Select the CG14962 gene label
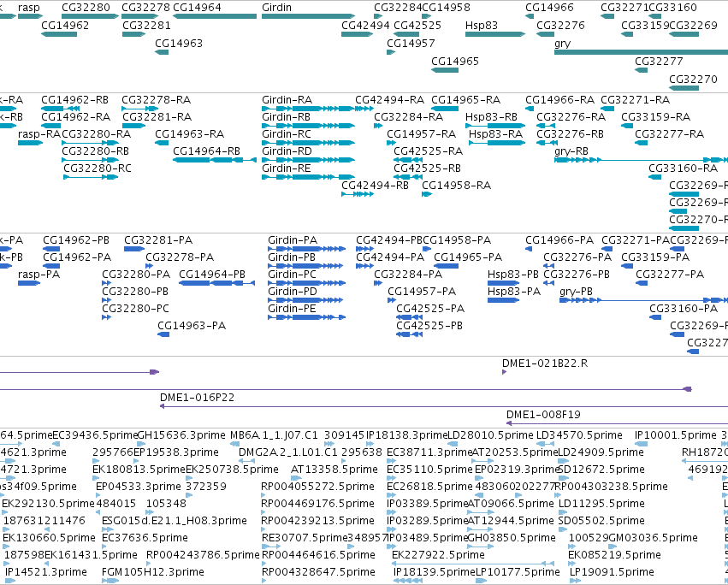 point(65,26)
